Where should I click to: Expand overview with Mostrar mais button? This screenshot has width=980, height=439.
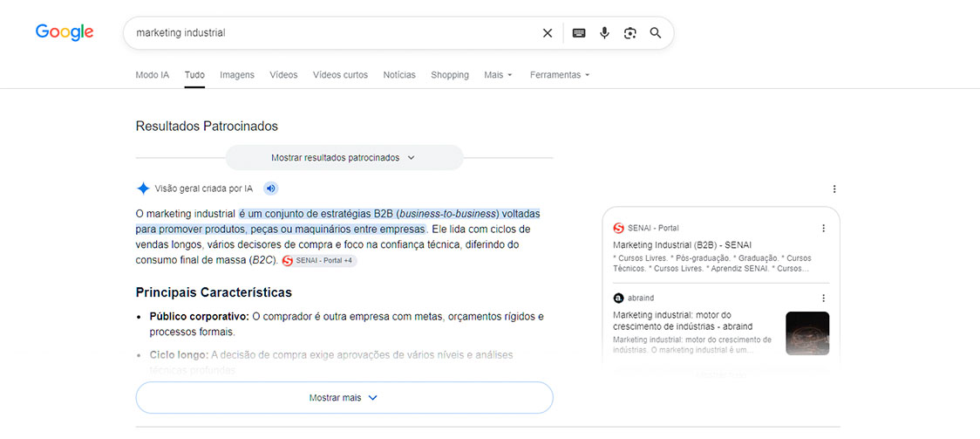(344, 398)
